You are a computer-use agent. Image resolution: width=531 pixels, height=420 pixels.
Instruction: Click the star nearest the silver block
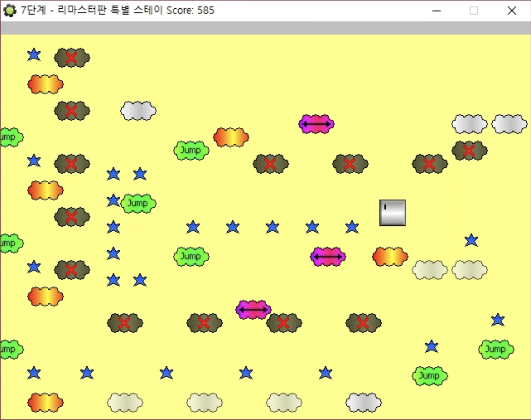(x=352, y=227)
